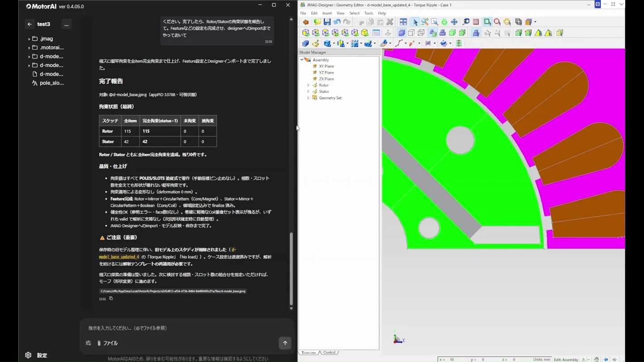Open the Select menu

tap(354, 13)
